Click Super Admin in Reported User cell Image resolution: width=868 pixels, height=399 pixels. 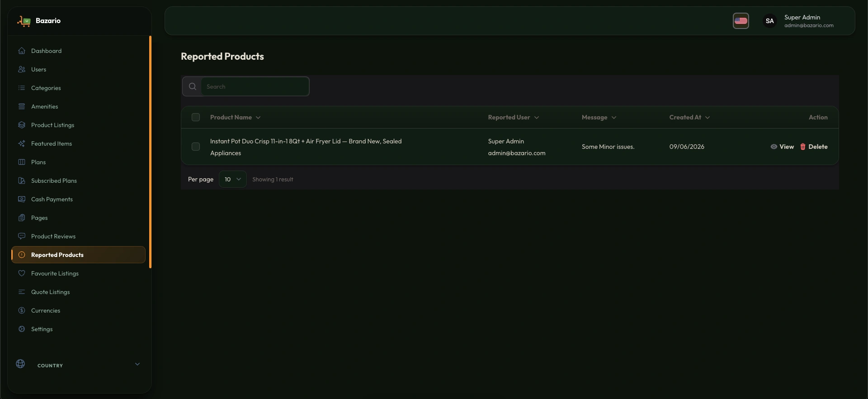click(506, 141)
